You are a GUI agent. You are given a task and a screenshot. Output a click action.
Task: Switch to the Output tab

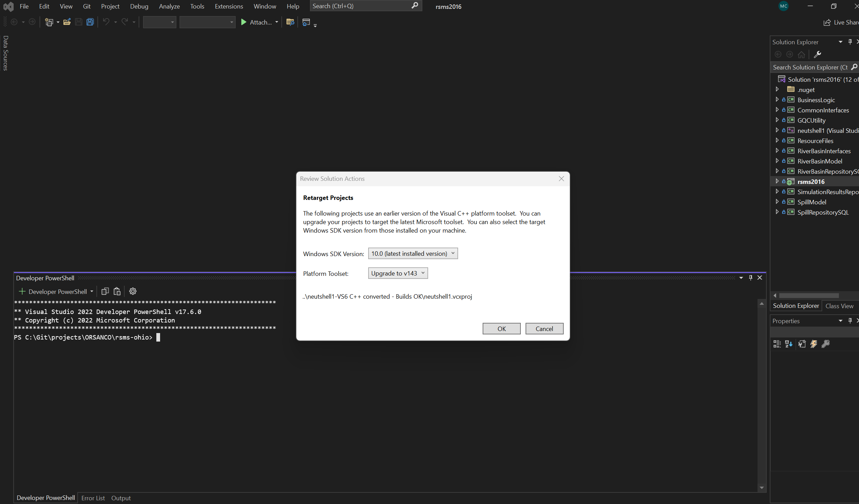click(121, 498)
